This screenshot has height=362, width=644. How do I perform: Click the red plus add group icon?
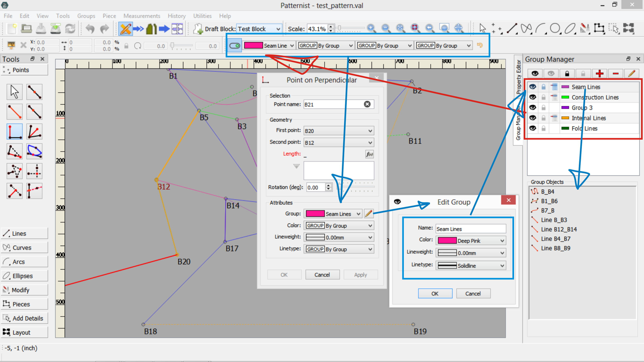599,74
